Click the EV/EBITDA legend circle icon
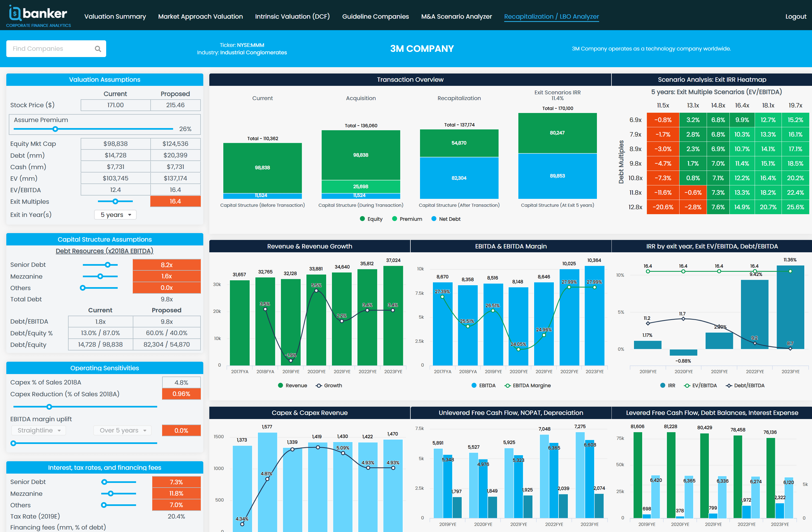 (x=687, y=386)
